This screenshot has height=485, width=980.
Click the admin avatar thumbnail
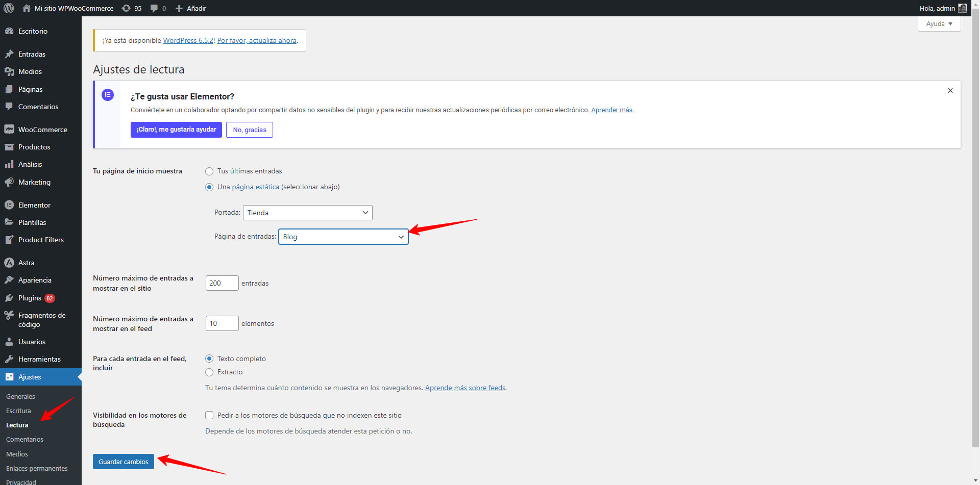point(962,8)
